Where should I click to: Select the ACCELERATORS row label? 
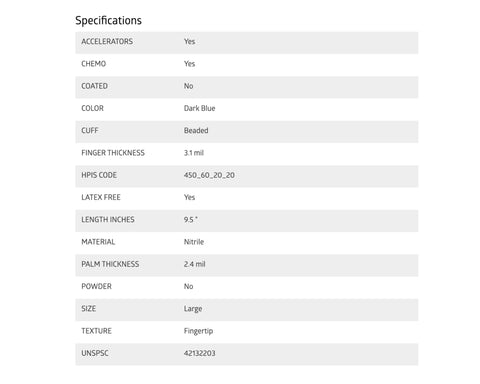[107, 42]
